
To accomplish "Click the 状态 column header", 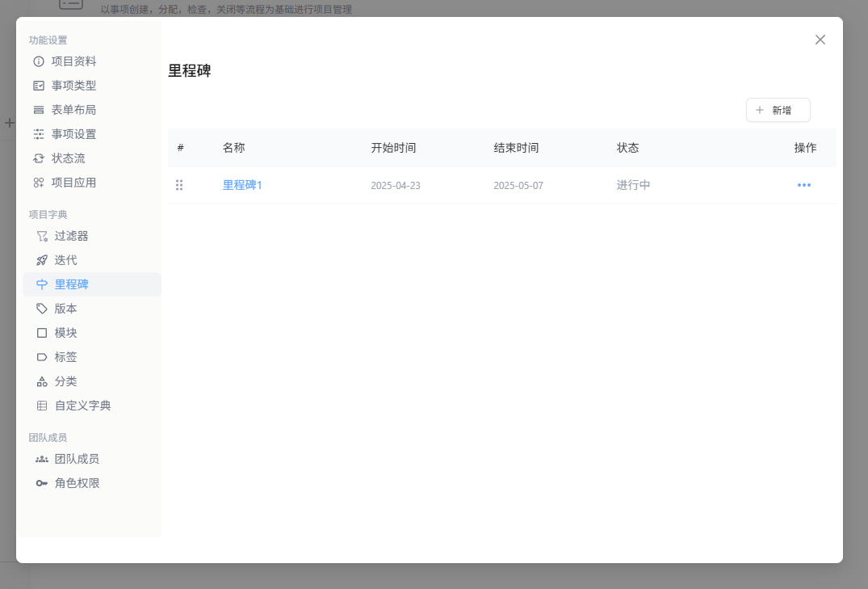I will pos(627,148).
